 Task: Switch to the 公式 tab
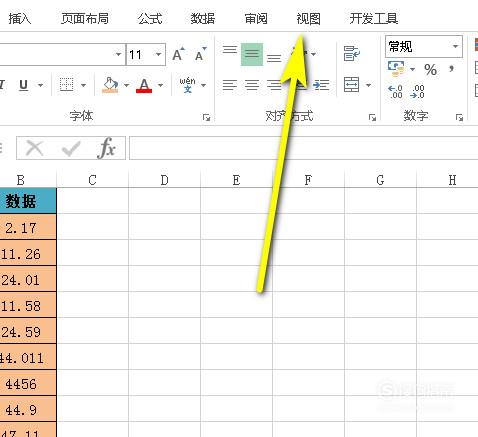tap(150, 19)
